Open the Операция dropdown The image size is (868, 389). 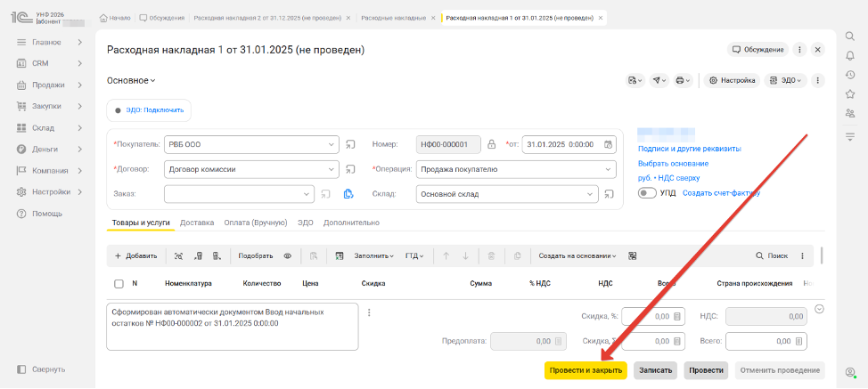(x=596, y=168)
